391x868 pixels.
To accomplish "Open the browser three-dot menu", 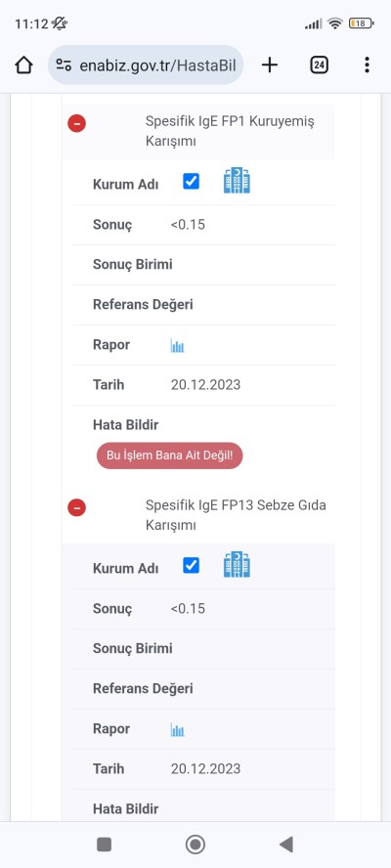I will click(x=367, y=65).
